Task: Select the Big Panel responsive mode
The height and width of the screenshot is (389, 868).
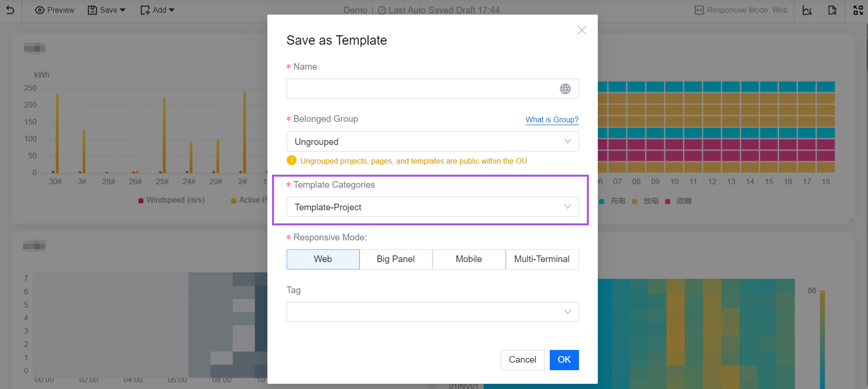Action: [x=396, y=259]
